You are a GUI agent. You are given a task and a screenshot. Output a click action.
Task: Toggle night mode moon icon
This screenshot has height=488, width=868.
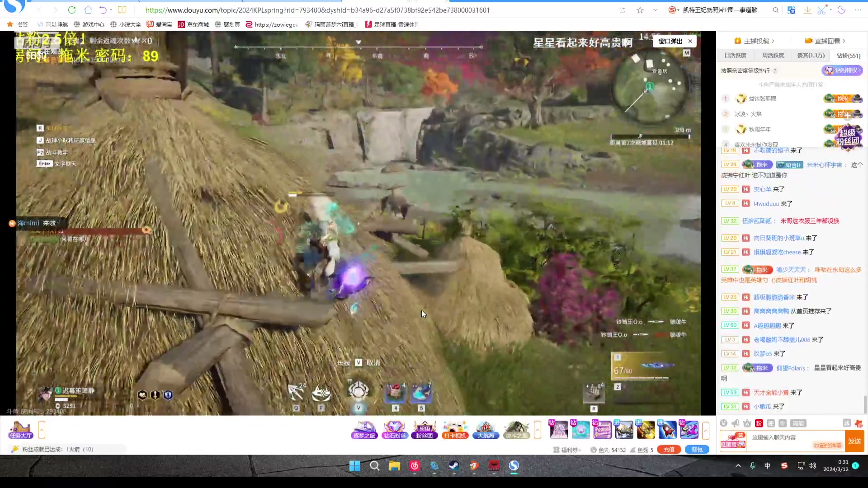click(x=841, y=10)
